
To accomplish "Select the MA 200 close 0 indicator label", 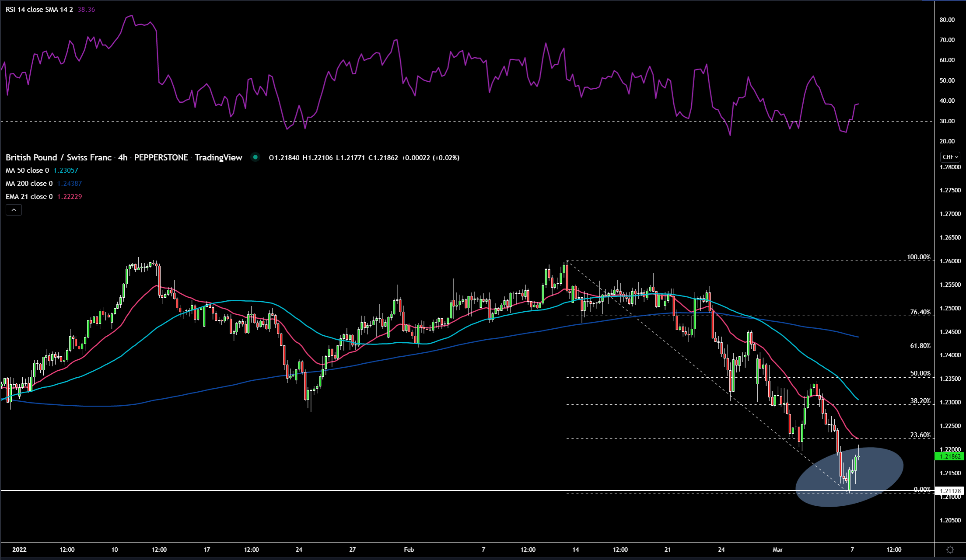I will click(x=29, y=184).
